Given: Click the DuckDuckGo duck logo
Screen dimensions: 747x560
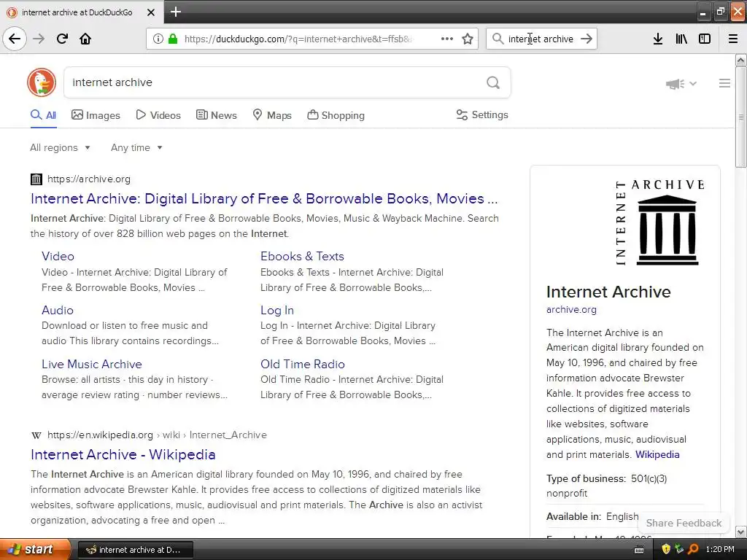Looking at the screenshot, I should (x=42, y=82).
